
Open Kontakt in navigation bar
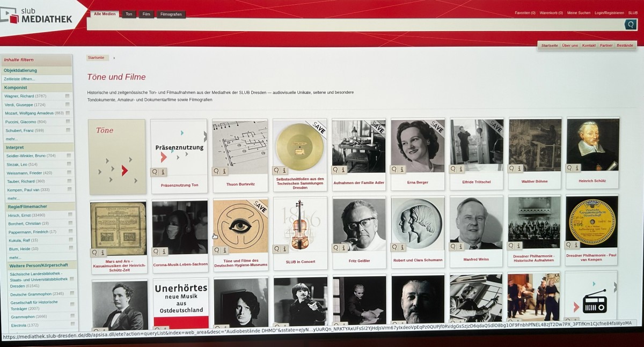tap(589, 46)
